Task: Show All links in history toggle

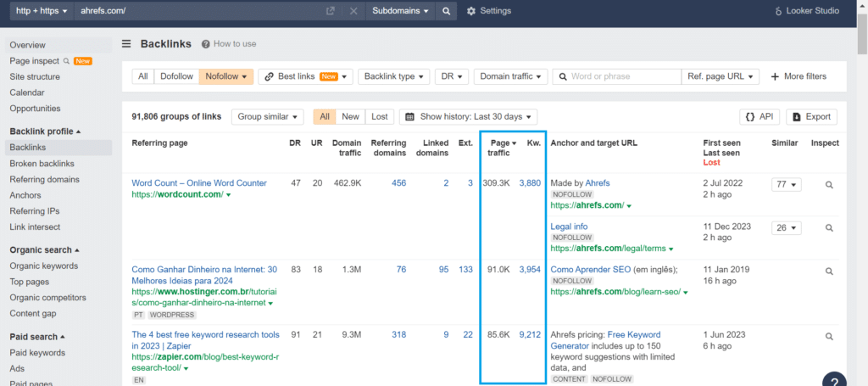Action: coord(325,117)
